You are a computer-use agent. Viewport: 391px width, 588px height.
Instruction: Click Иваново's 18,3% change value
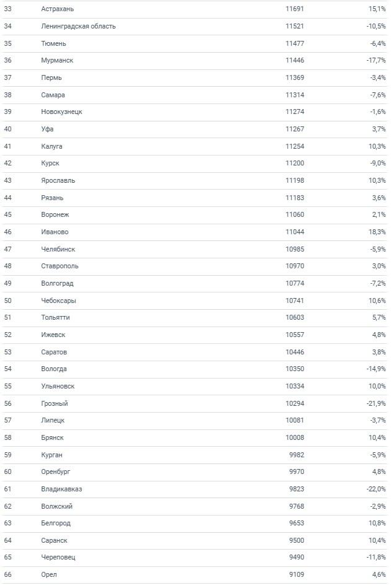376,232
